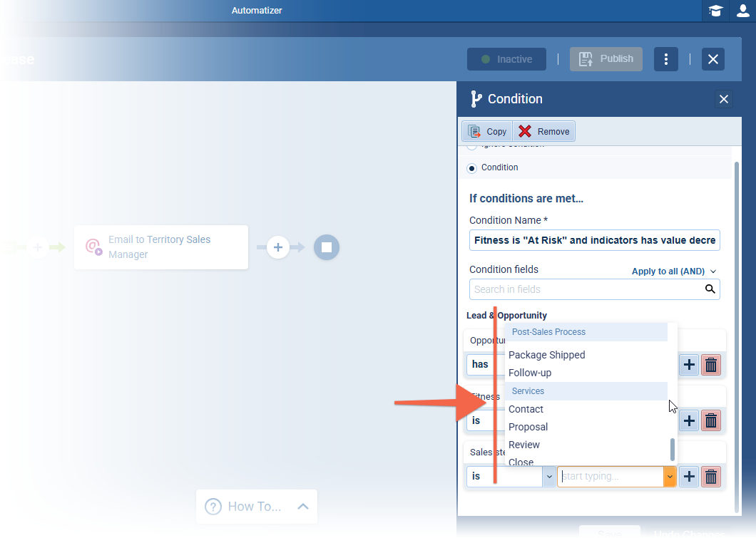Click the plus add-step node on canvas
This screenshot has height=538, width=756.
(277, 247)
